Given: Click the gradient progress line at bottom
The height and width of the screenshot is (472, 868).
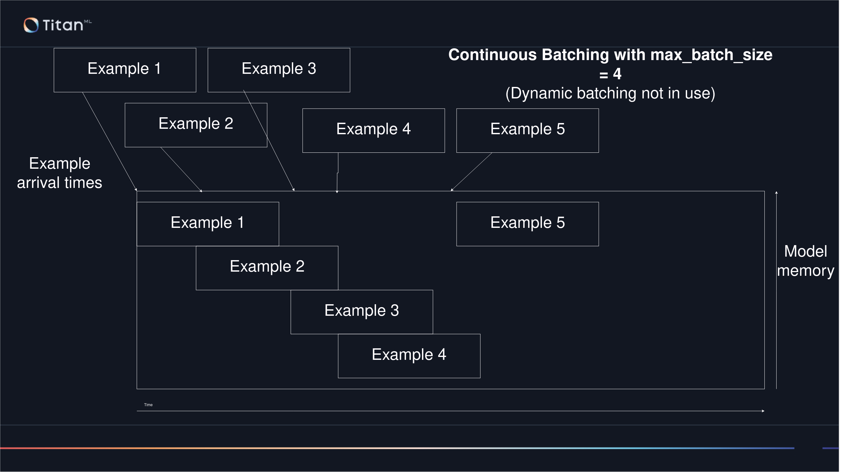Looking at the screenshot, I should (x=398, y=448).
